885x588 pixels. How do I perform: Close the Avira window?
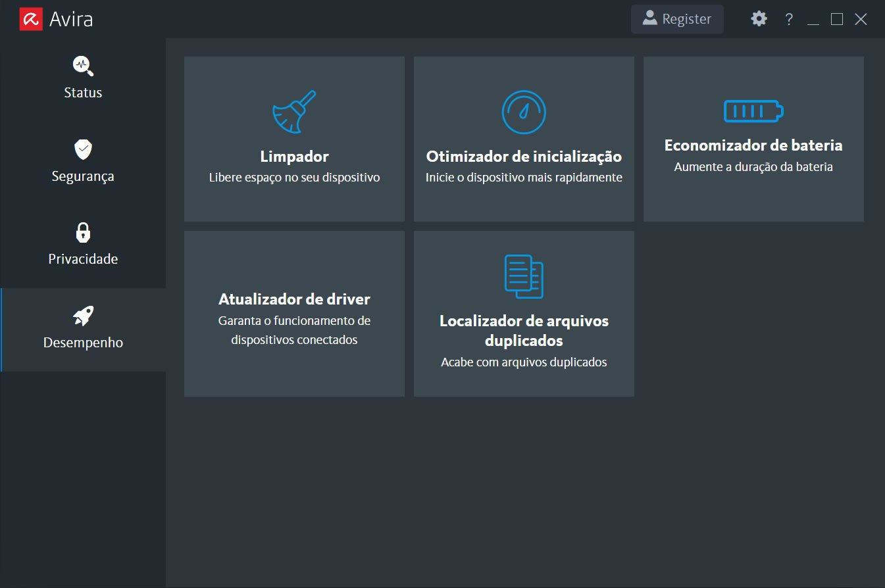[x=861, y=19]
